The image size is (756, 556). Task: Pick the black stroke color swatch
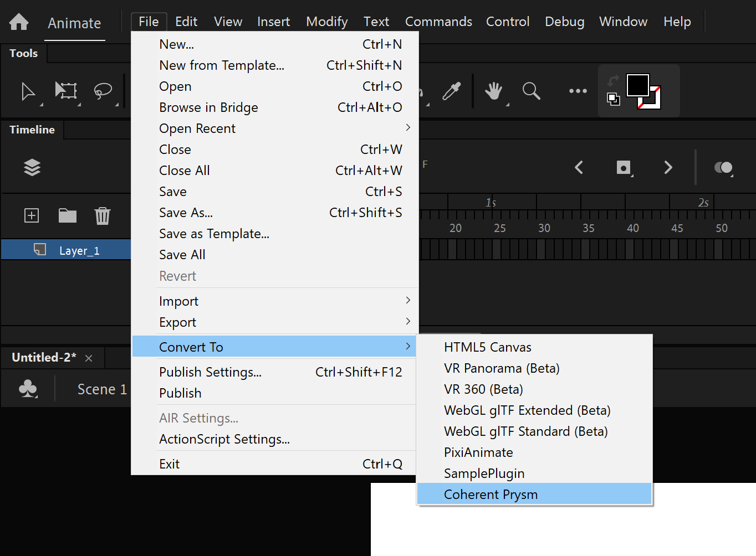pos(637,85)
